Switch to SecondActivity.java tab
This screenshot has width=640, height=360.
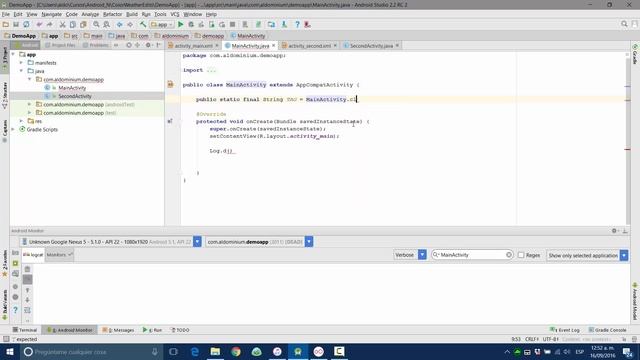[x=371, y=46]
